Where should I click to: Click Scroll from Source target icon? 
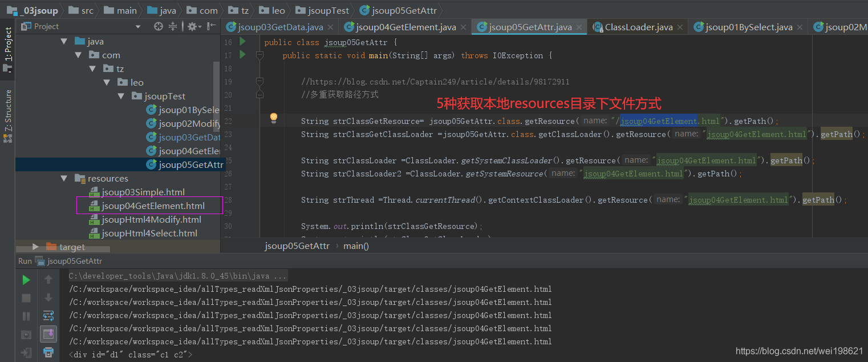click(159, 26)
